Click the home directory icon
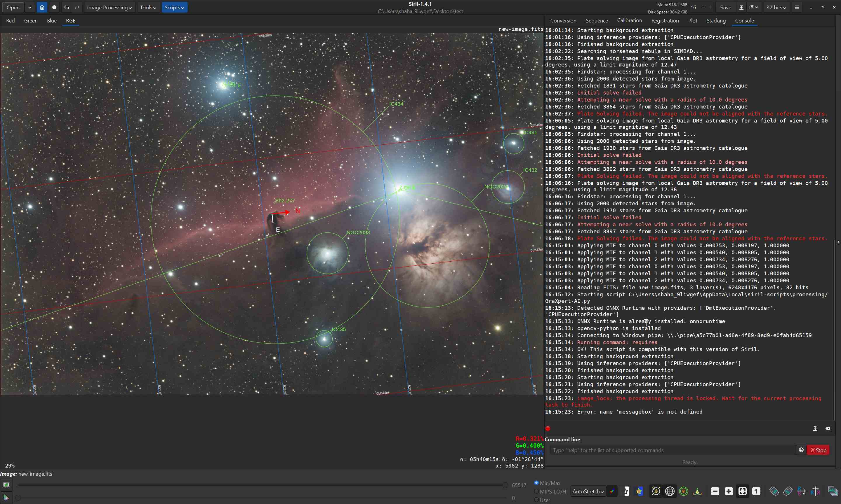This screenshot has width=841, height=504. click(42, 8)
